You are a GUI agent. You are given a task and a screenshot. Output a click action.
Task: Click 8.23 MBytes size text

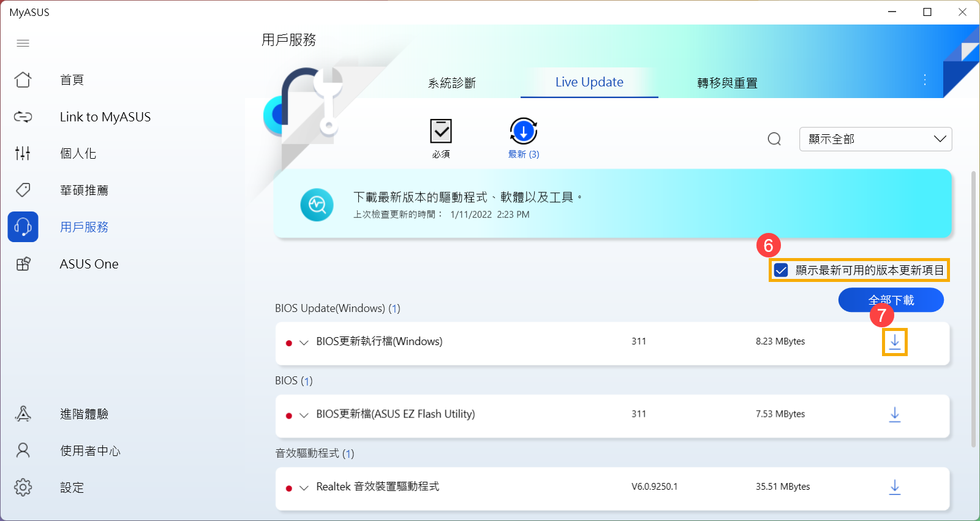coord(780,341)
